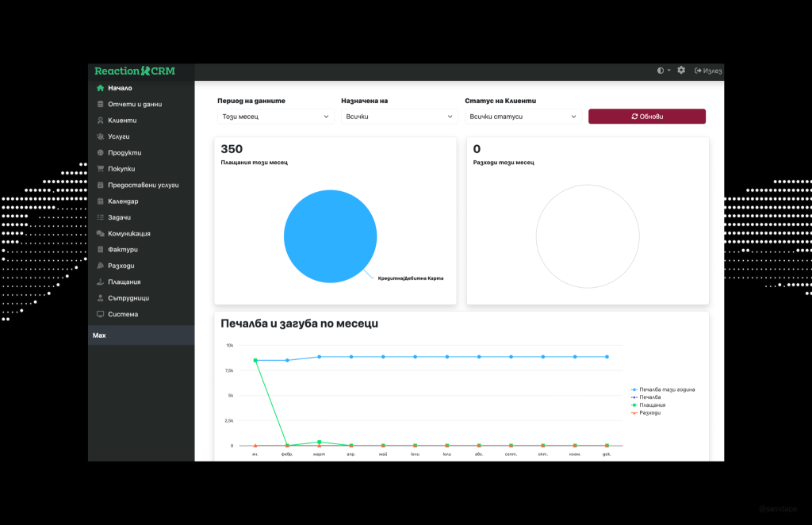Click the Комуникация chat bubbles icon
Image resolution: width=812 pixels, height=525 pixels.
[100, 234]
